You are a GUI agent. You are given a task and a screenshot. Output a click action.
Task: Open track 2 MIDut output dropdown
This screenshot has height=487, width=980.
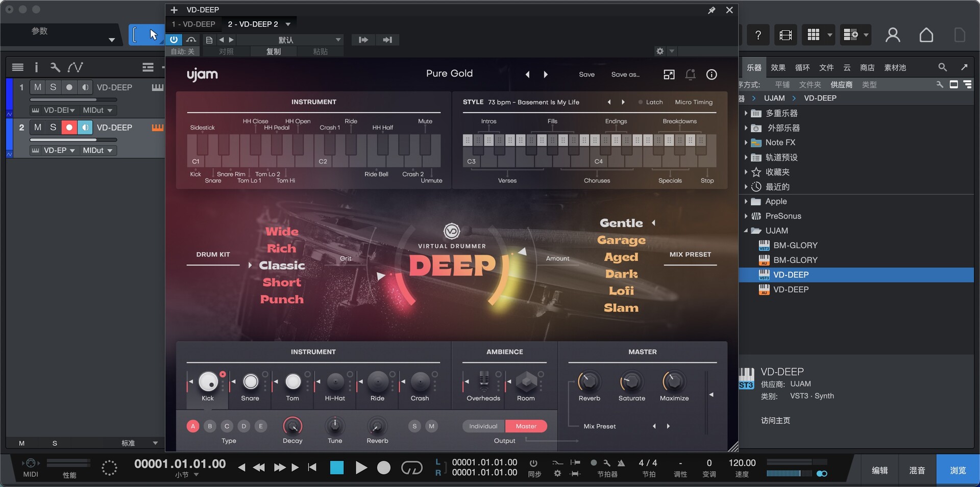(x=97, y=150)
